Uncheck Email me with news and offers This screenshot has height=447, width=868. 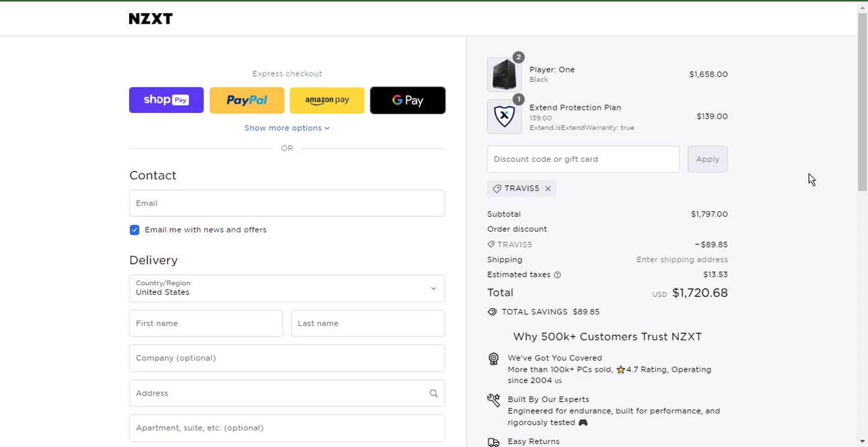tap(135, 230)
